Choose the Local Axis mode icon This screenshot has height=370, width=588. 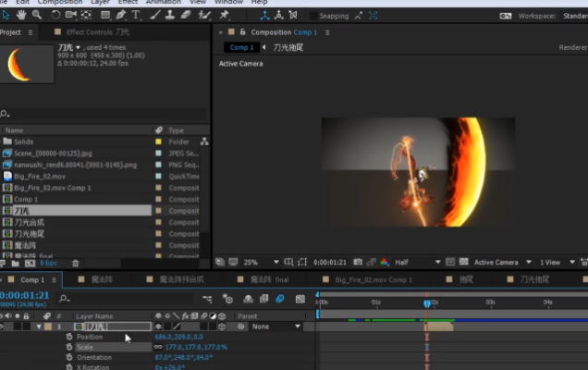pyautogui.click(x=264, y=16)
